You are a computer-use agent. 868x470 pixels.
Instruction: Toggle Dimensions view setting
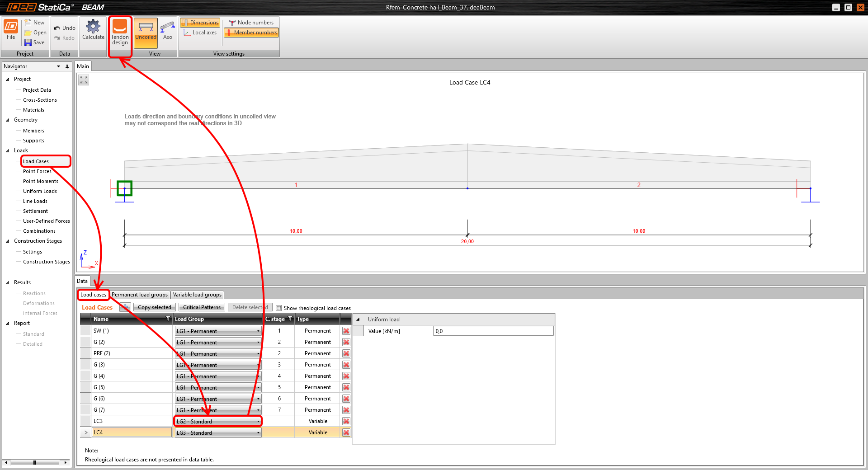click(200, 23)
